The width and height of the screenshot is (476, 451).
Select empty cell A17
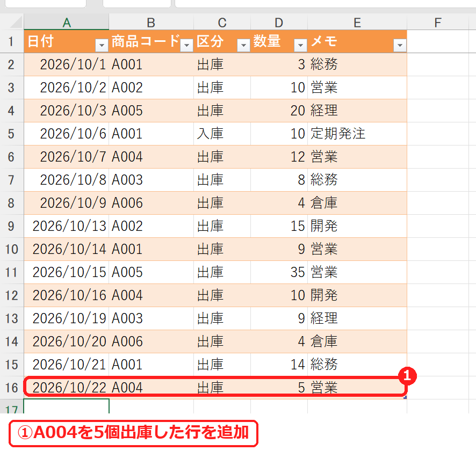(66, 406)
